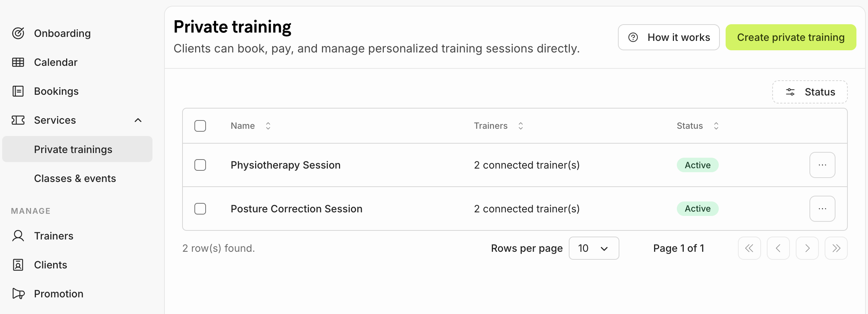Open the rows per page dropdown

pyautogui.click(x=594, y=248)
